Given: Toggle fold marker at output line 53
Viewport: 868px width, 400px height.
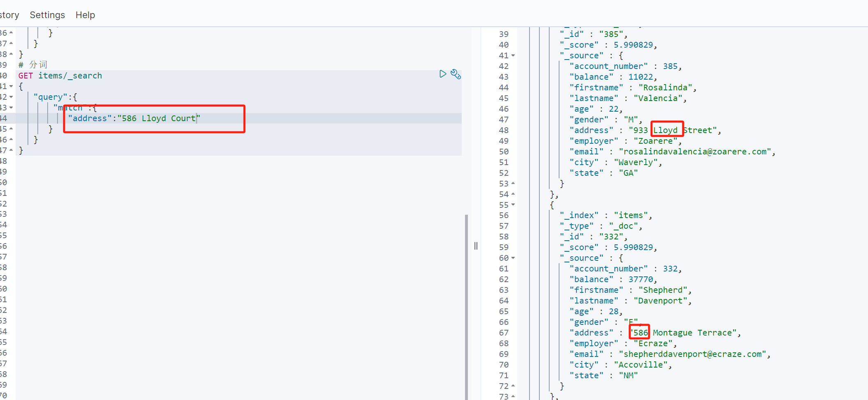Looking at the screenshot, I should click(x=513, y=184).
